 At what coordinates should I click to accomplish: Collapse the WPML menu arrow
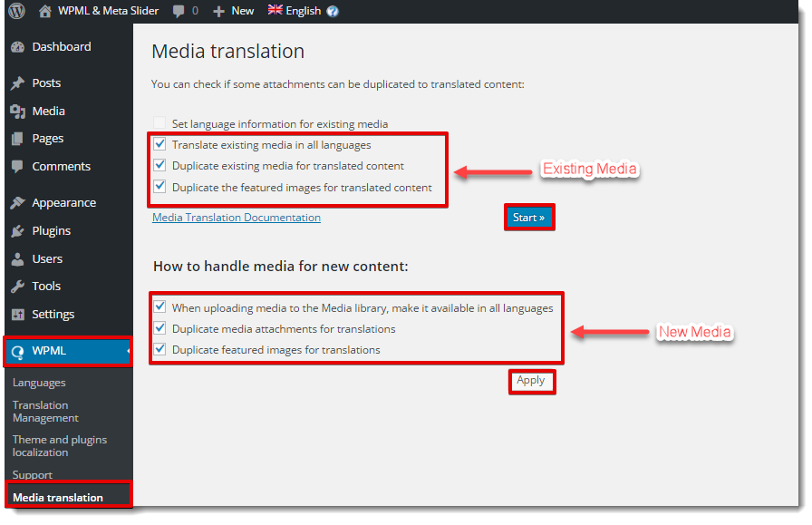point(128,351)
